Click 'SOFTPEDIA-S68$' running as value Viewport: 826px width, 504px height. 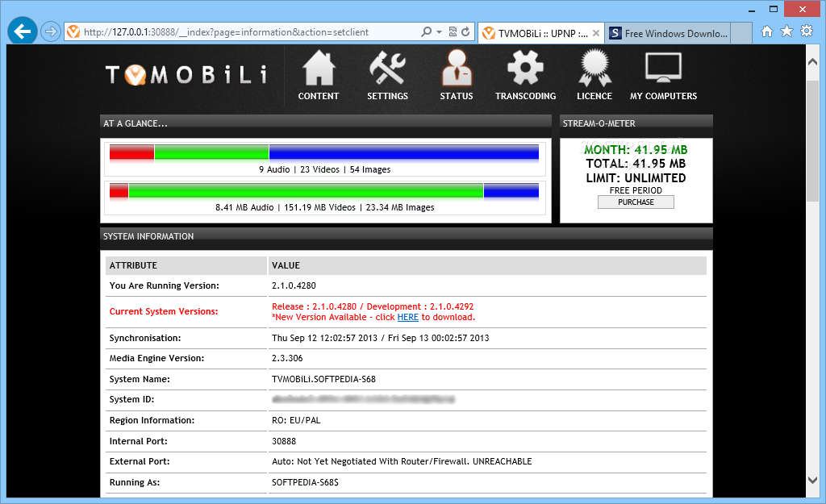point(305,482)
